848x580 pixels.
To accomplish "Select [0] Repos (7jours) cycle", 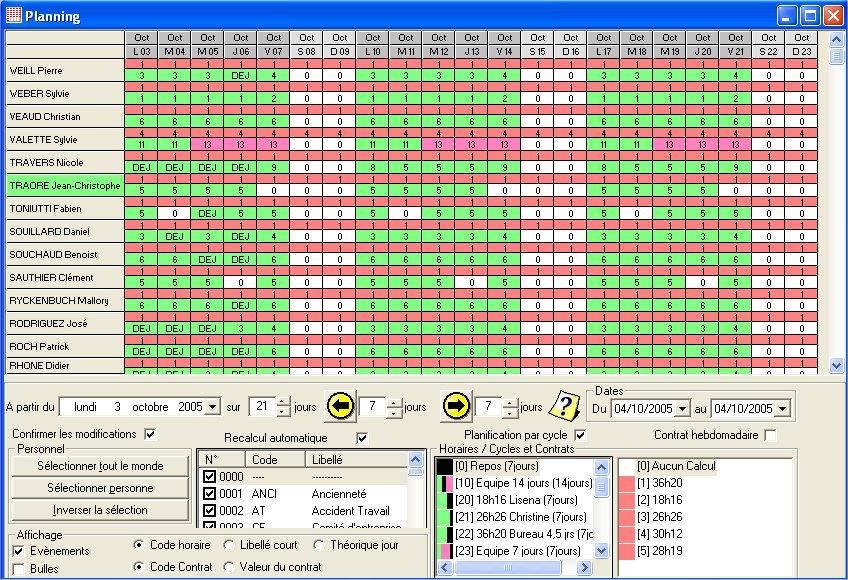I will pos(496,466).
